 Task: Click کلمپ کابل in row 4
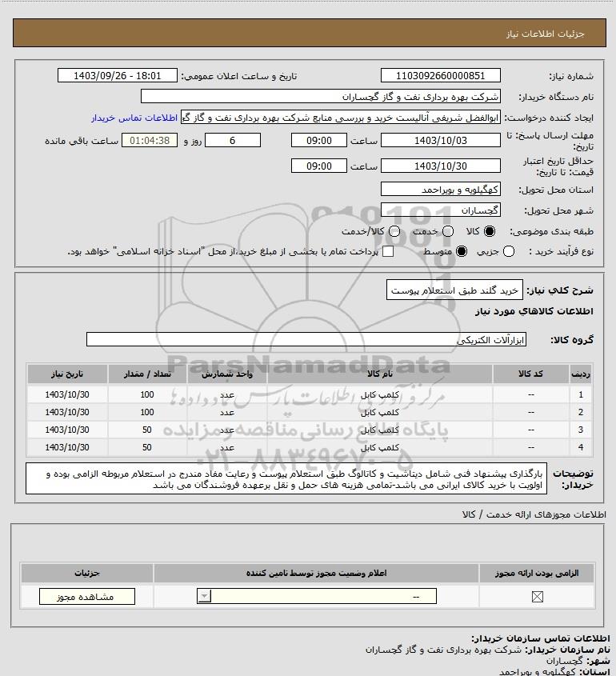(x=380, y=447)
